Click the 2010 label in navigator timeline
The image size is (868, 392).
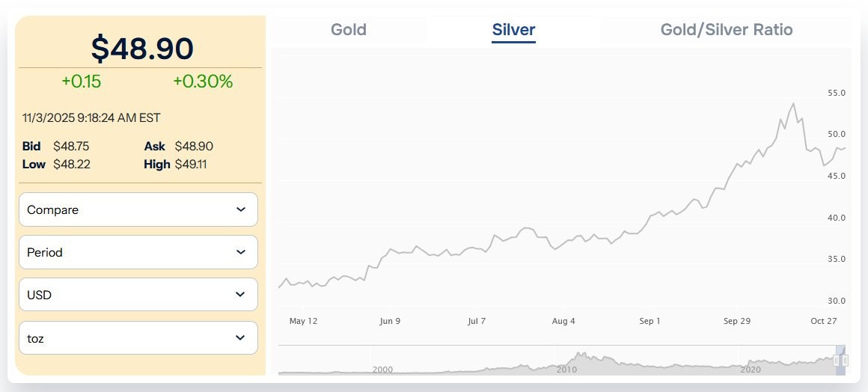click(566, 370)
